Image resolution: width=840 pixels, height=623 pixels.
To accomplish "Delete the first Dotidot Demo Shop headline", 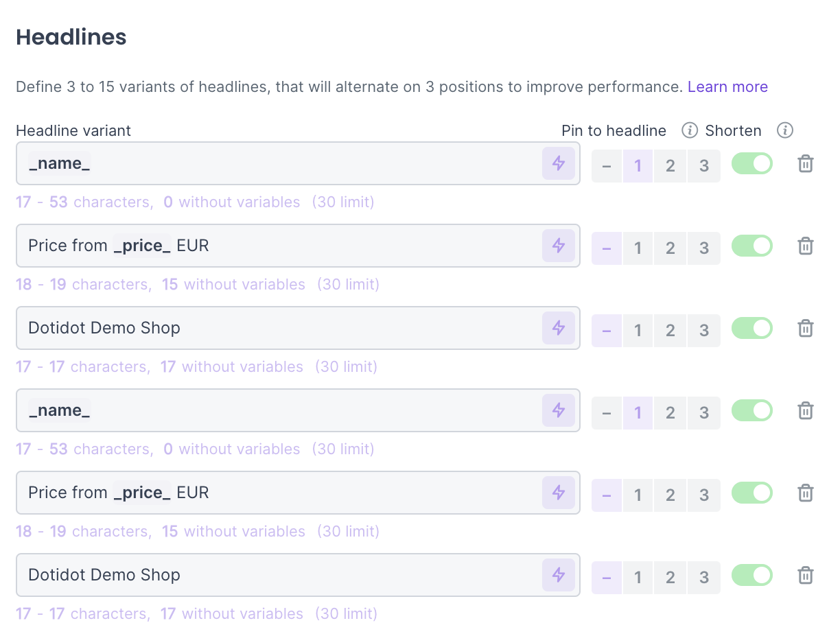I will pyautogui.click(x=806, y=328).
